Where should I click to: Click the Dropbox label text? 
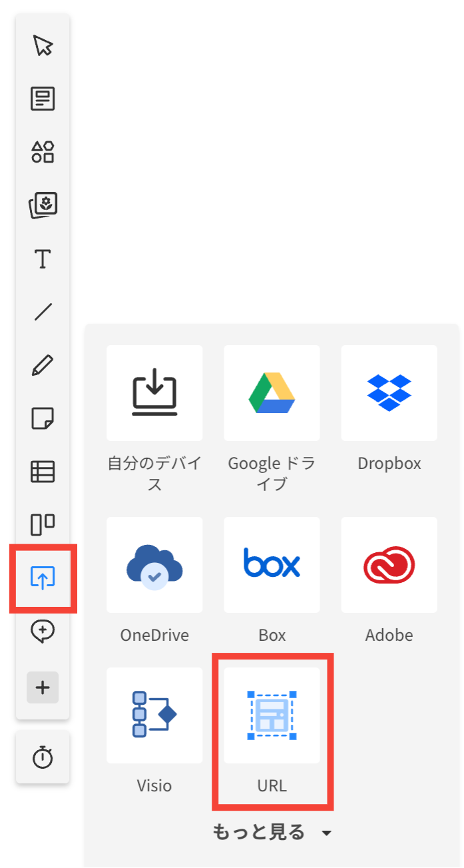389,464
